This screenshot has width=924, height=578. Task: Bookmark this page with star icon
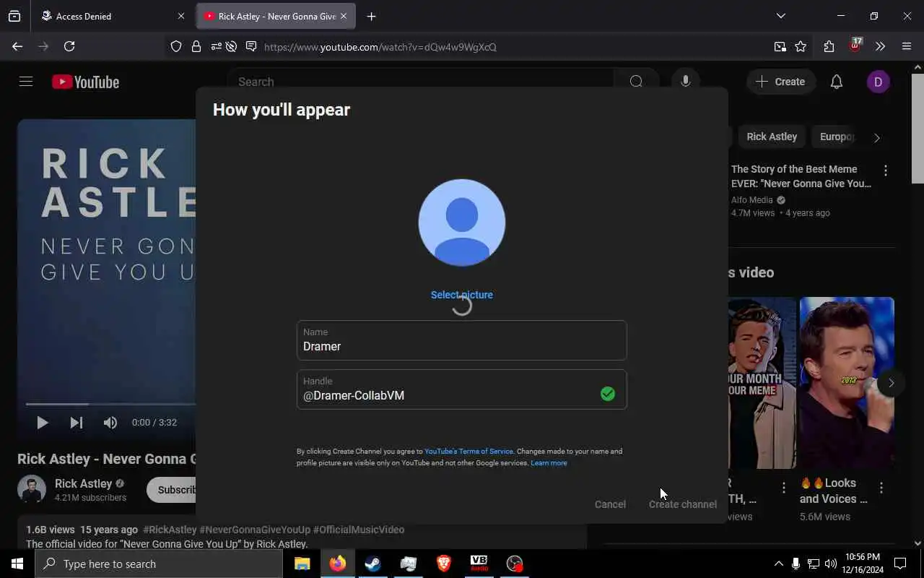click(801, 46)
